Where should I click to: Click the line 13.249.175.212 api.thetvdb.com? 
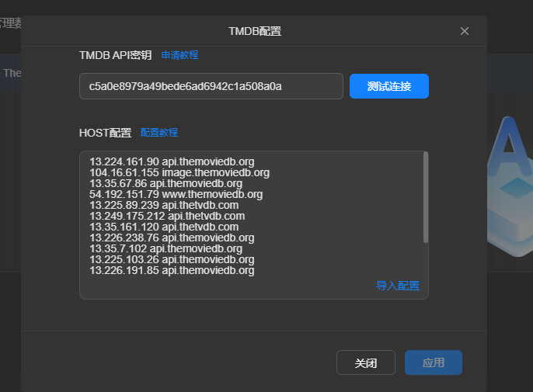(167, 216)
